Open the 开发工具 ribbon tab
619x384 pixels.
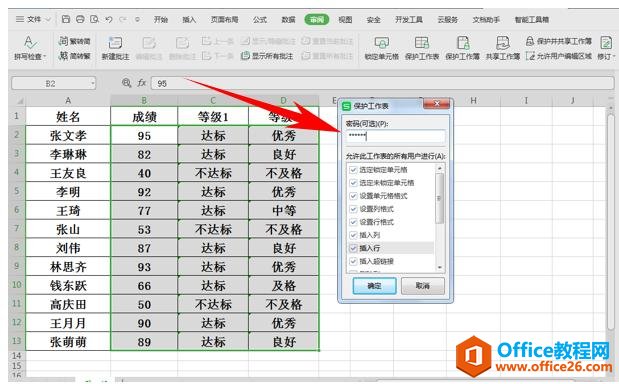pos(409,19)
